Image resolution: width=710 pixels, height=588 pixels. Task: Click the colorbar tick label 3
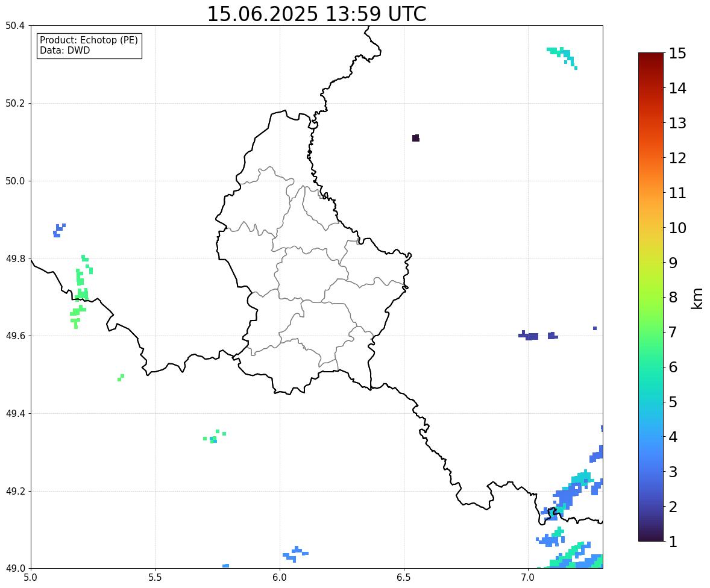(x=673, y=472)
